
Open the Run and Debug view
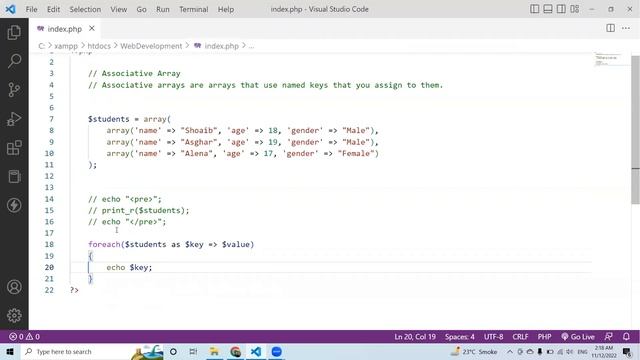pyautogui.click(x=14, y=119)
